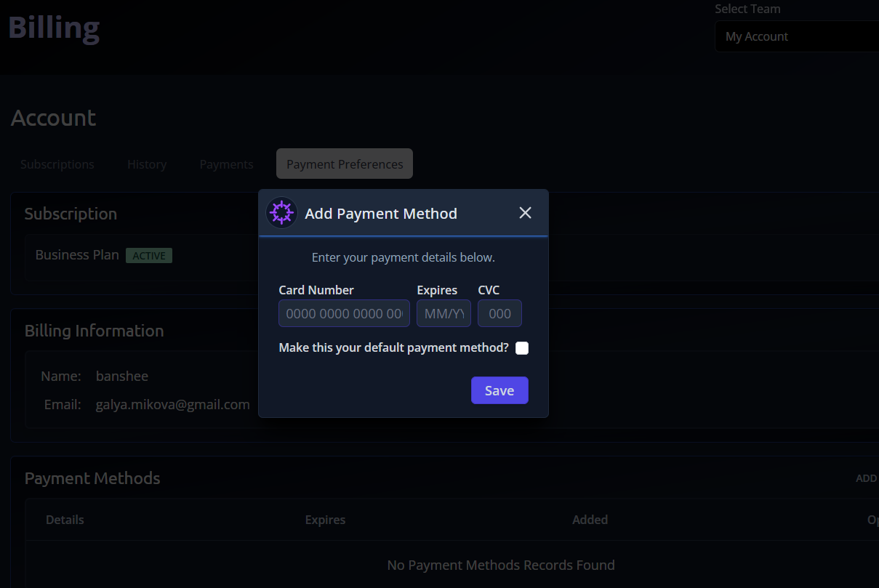
Task: Focus the Card Number input field
Action: [x=344, y=314]
